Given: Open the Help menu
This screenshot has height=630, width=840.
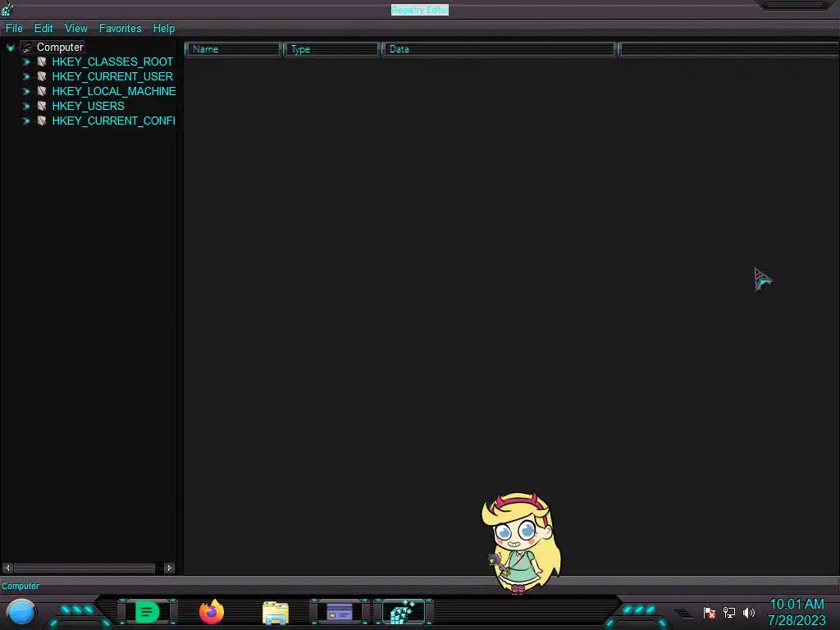Looking at the screenshot, I should tap(164, 29).
